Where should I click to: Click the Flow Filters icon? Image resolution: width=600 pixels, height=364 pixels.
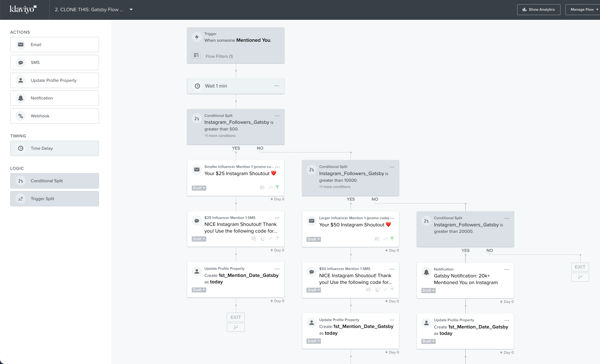click(196, 56)
